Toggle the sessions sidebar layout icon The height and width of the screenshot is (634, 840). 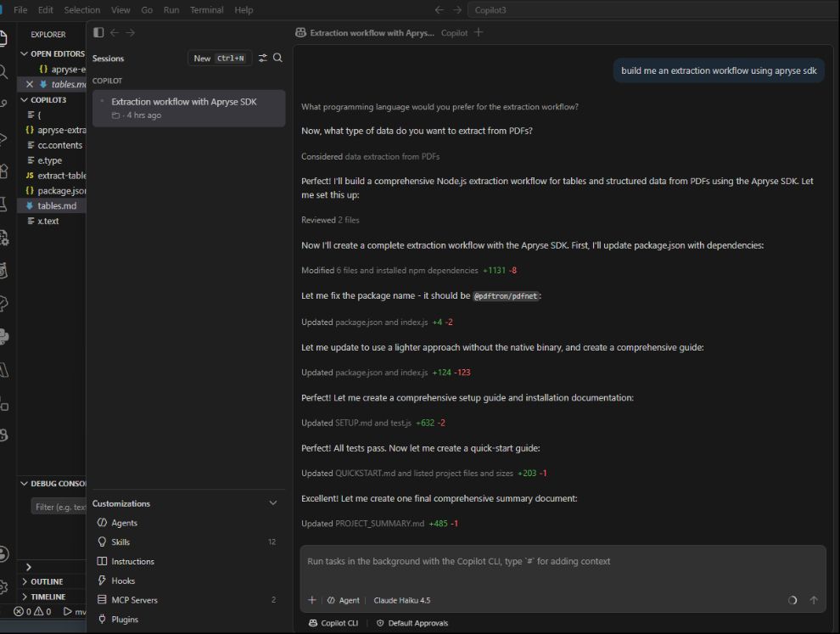point(98,33)
